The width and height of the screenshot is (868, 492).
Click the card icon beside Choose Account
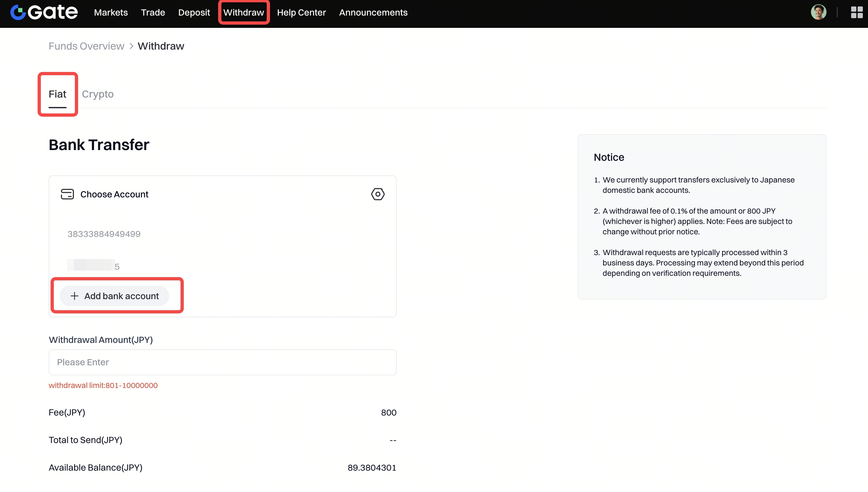pos(67,194)
